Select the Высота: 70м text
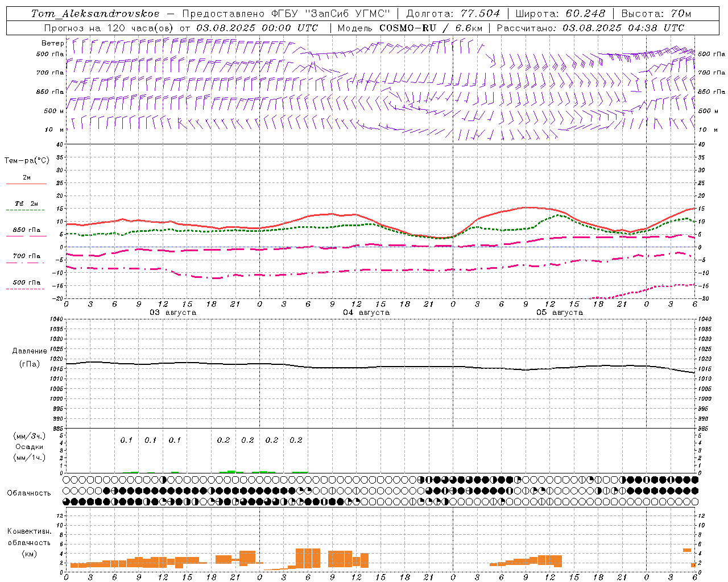This screenshot has height=582, width=728. pyautogui.click(x=656, y=14)
